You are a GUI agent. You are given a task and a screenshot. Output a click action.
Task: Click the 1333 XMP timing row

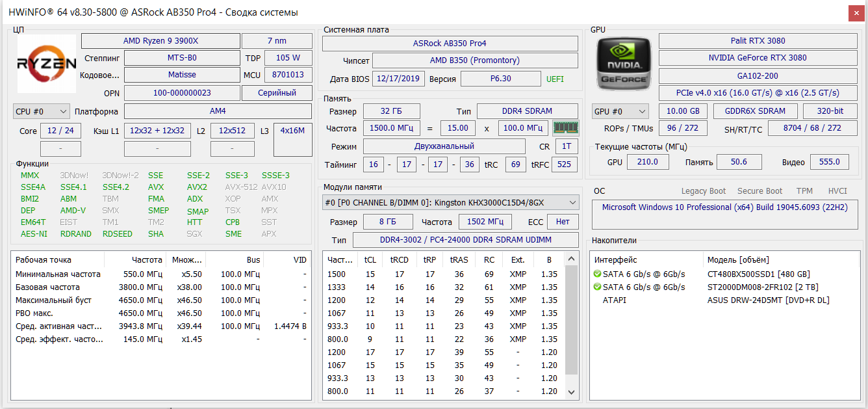444,287
